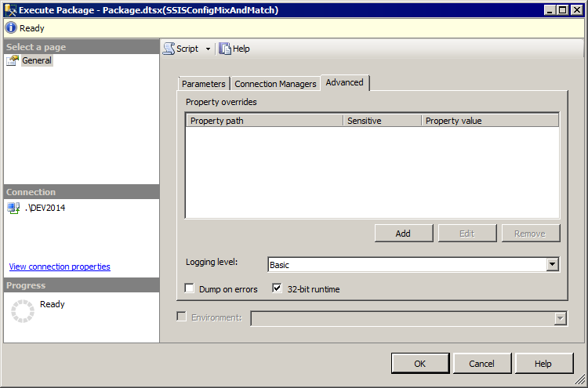Switch to the Parameters tab

pos(204,84)
